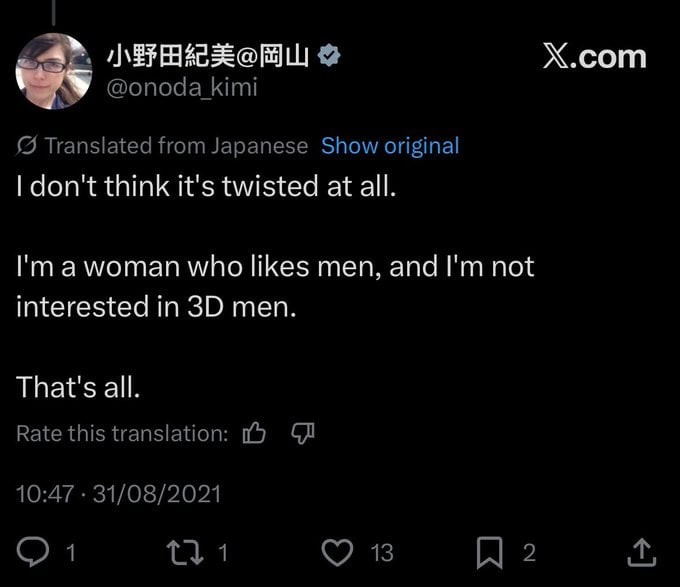Click the blue verified badge
The width and height of the screenshot is (680, 587).
click(x=329, y=58)
